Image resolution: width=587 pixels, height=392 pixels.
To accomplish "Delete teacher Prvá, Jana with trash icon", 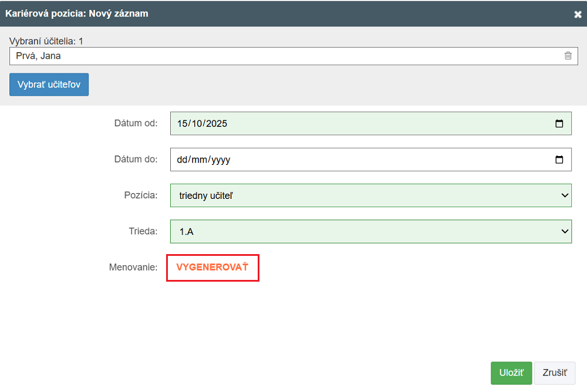I will pos(568,56).
